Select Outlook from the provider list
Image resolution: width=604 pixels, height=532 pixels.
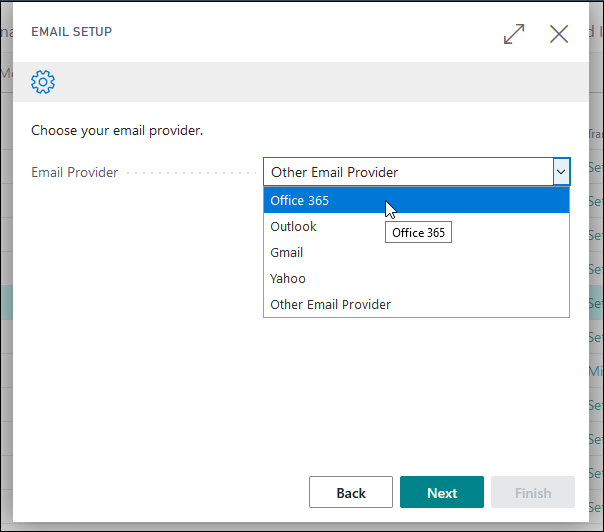[x=416, y=227]
